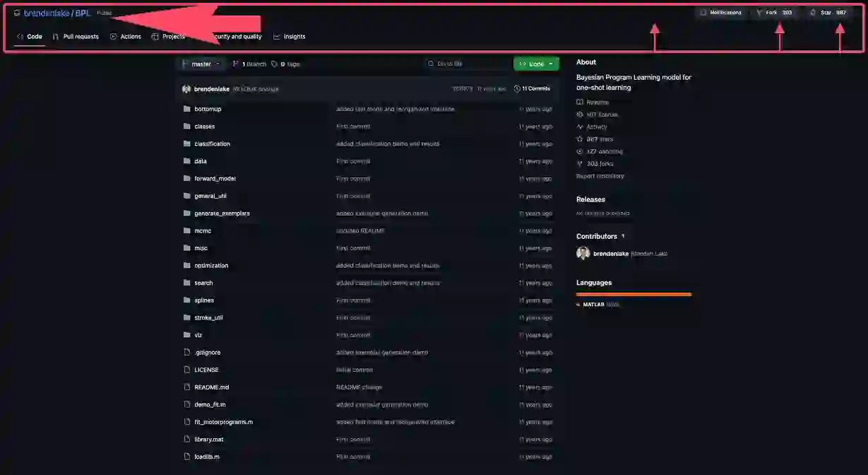Click the MATLAB language color dot
Image resolution: width=868 pixels, height=475 pixels.
[578, 305]
